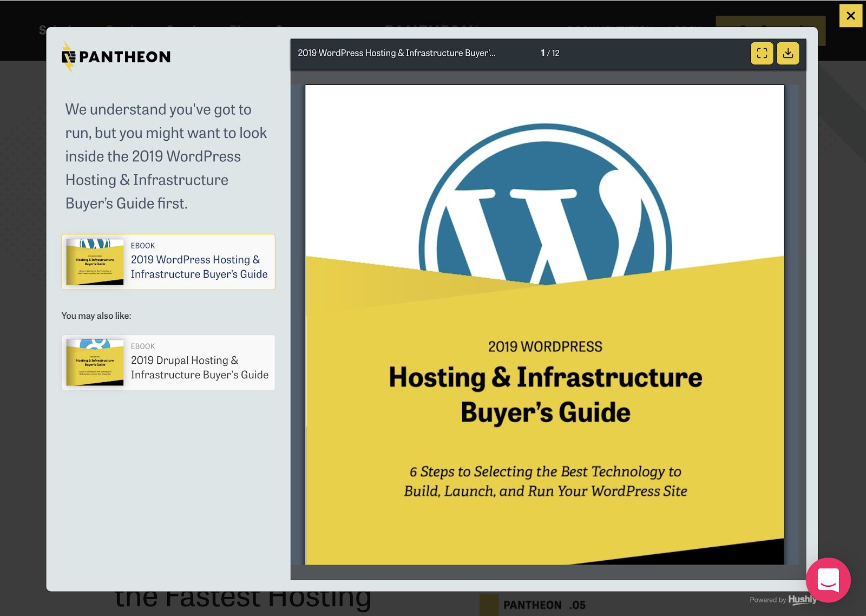Screen dimensions: 866x616
Task: Click the 'You may also like:' label
Action: (96, 316)
